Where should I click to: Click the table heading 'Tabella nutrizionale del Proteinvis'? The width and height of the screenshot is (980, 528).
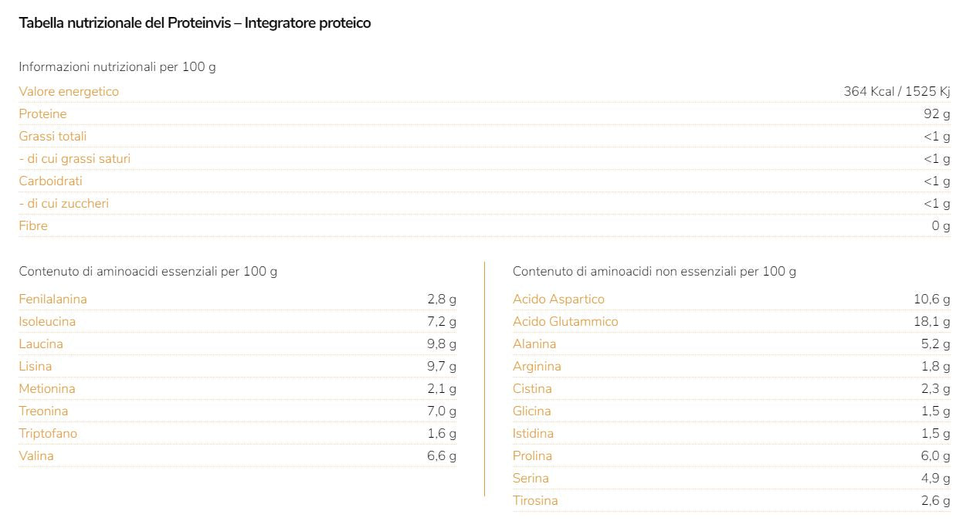pyautogui.click(x=195, y=23)
